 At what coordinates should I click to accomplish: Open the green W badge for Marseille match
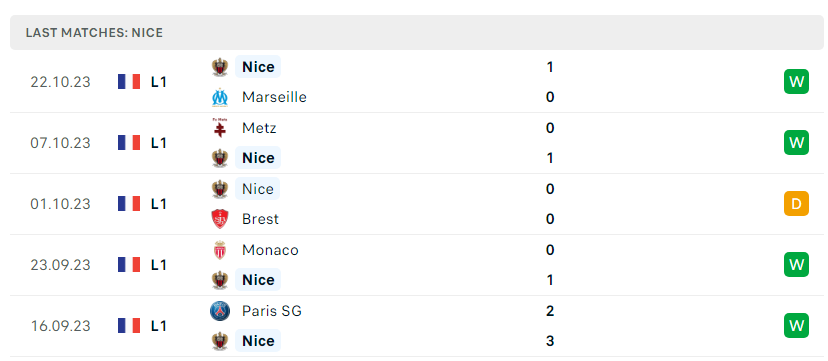click(x=796, y=81)
